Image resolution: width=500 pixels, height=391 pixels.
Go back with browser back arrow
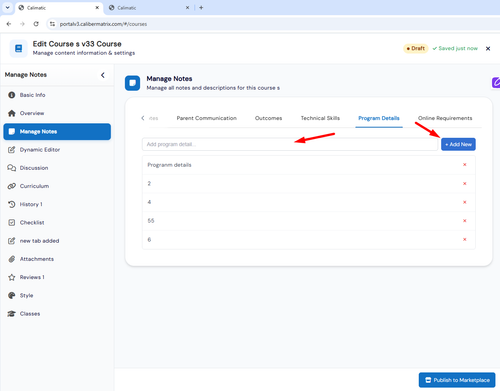pyautogui.click(x=9, y=24)
